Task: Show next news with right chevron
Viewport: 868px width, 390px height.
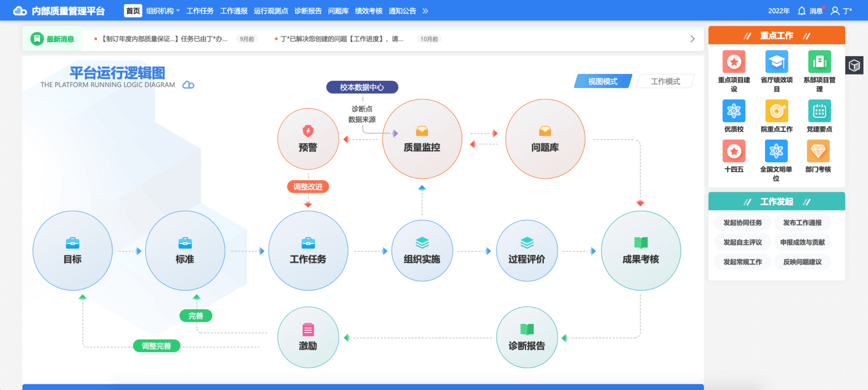Action: pyautogui.click(x=692, y=39)
